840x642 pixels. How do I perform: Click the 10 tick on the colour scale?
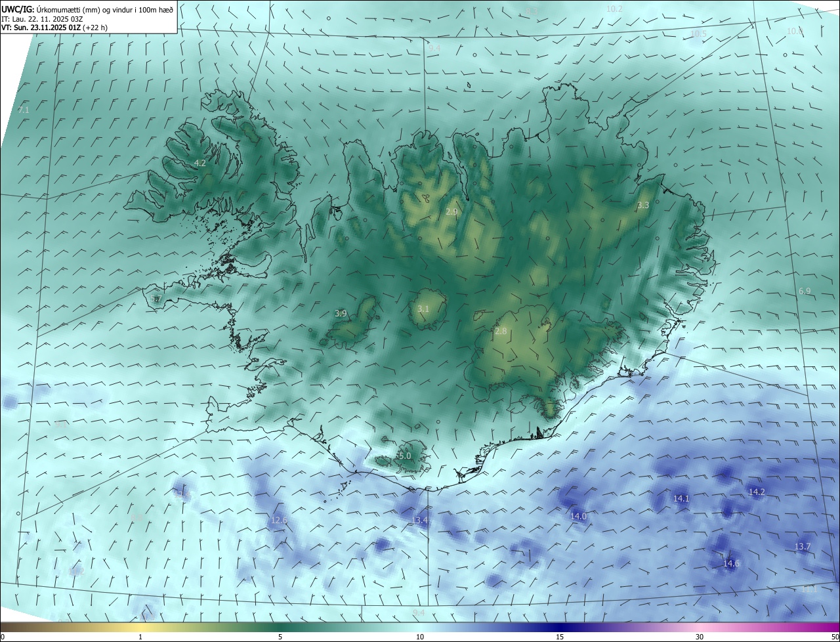[420, 637]
